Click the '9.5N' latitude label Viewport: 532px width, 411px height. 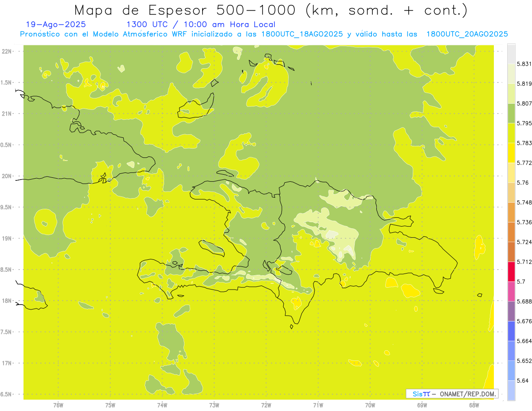7,207
